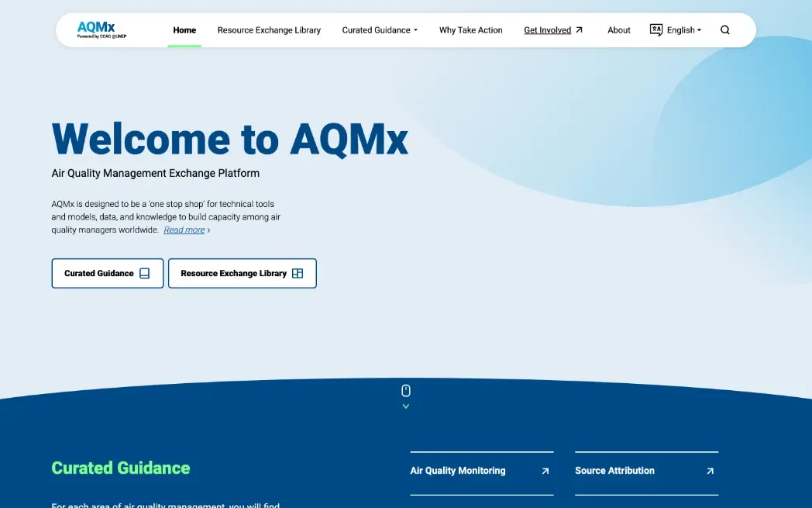
Task: Open the English language dropdown
Action: click(683, 30)
